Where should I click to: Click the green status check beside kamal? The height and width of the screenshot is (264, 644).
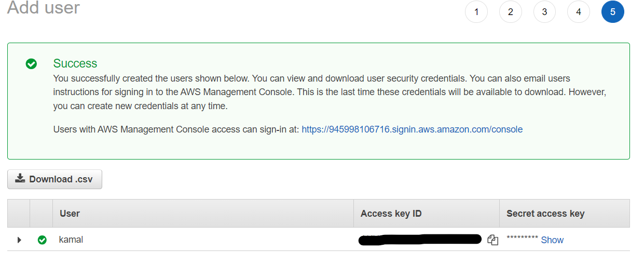point(42,240)
